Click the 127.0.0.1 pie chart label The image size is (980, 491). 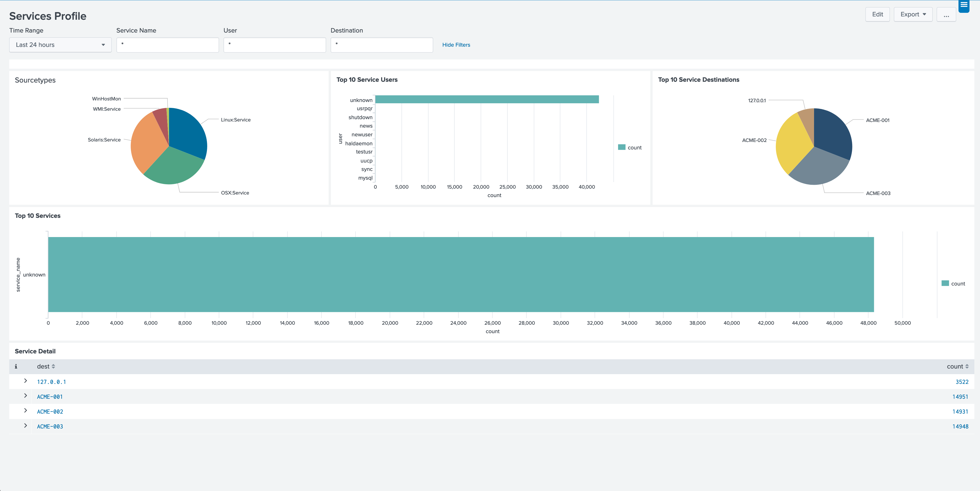click(757, 101)
